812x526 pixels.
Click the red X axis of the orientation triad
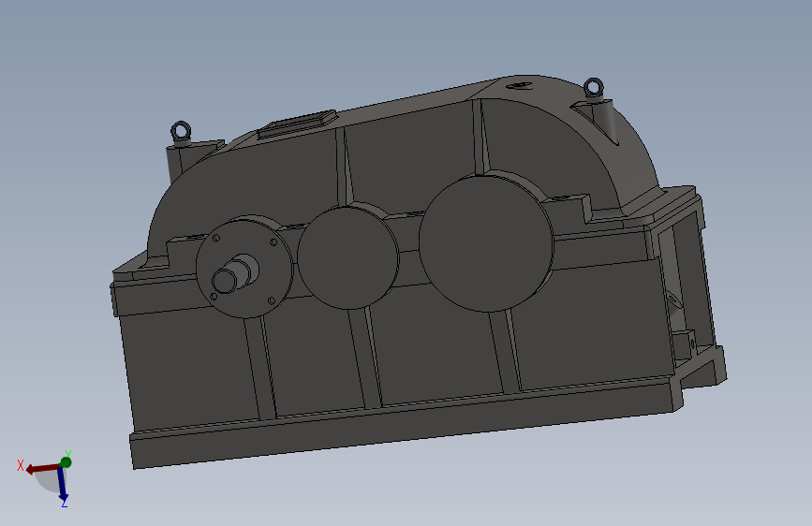tap(41, 469)
